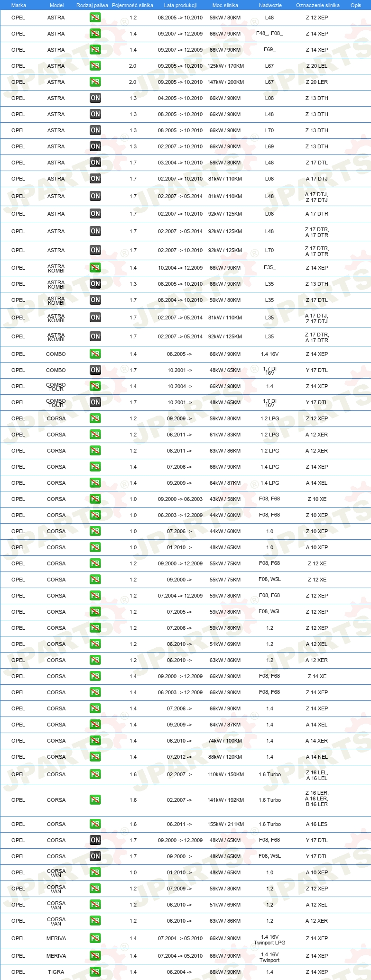Viewport: 371px width, 980px height.
Task: Click diesel icon in Astra Kombi Z 13 DTH row
Action: 95,284
